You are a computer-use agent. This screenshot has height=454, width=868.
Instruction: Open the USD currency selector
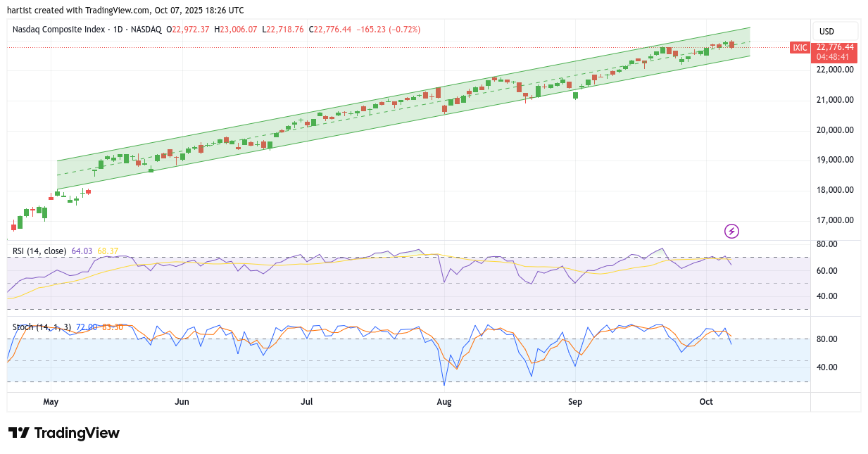coord(826,31)
